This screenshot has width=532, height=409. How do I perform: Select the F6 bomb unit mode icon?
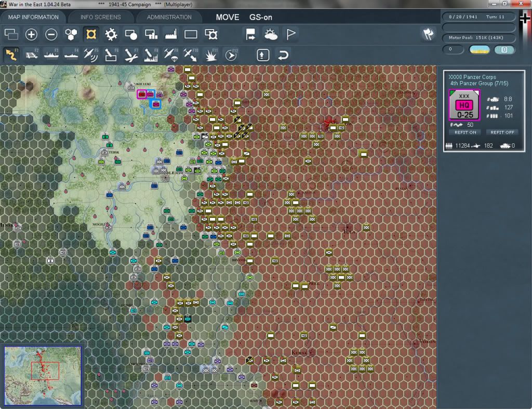click(x=111, y=55)
